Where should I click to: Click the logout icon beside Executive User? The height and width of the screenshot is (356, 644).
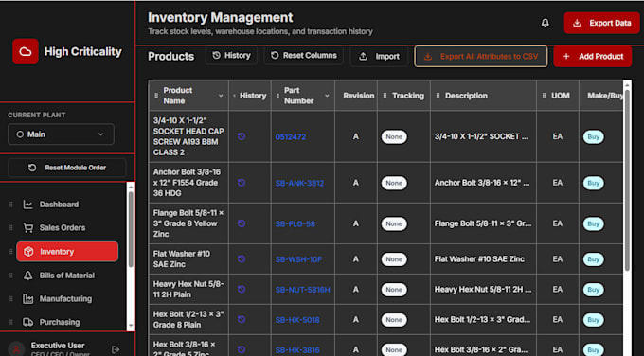(116, 349)
